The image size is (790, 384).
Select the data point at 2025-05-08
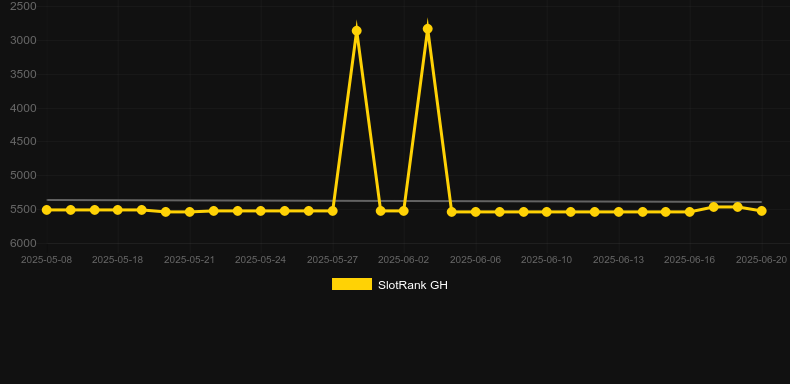pos(46,210)
